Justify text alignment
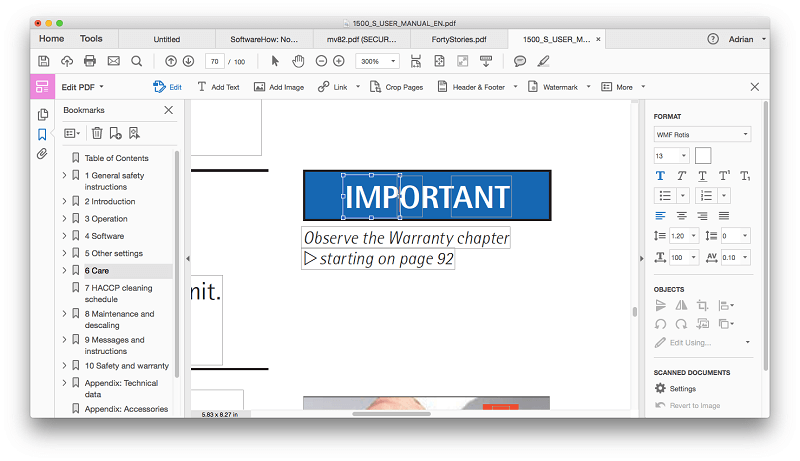The width and height of the screenshot is (800, 461). pos(724,216)
